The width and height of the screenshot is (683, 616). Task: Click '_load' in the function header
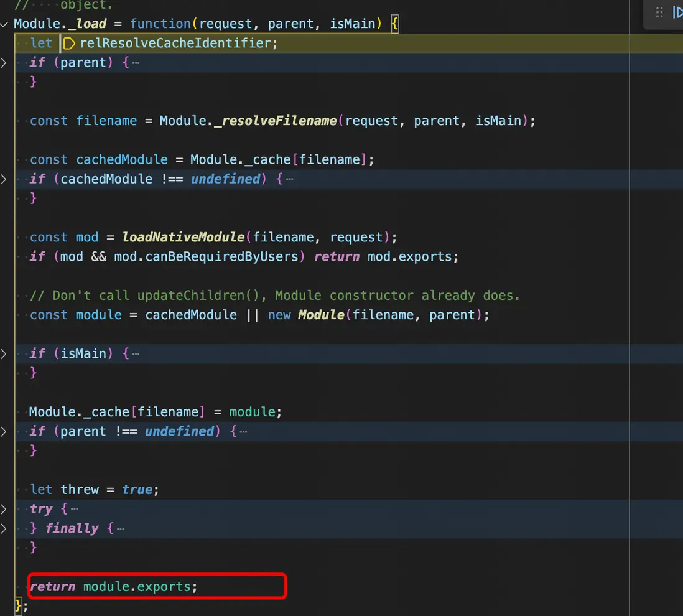tap(87, 24)
